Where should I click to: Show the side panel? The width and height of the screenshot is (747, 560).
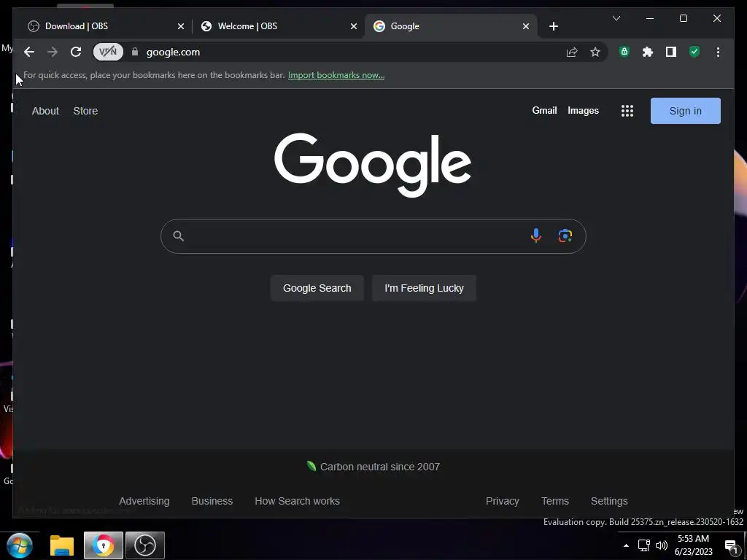(671, 52)
